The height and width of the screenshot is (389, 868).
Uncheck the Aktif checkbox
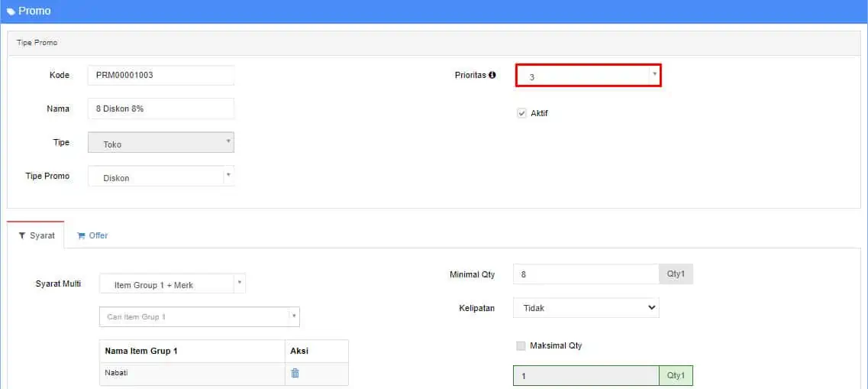click(x=521, y=113)
